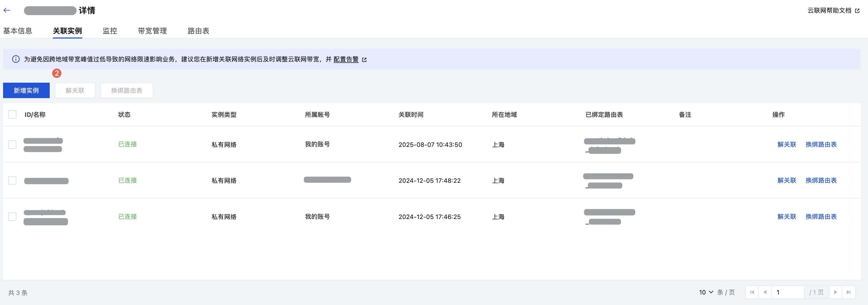Select the row associated at 2024-12-05 17:46:25
This screenshot has width=868, height=305.
(x=13, y=217)
